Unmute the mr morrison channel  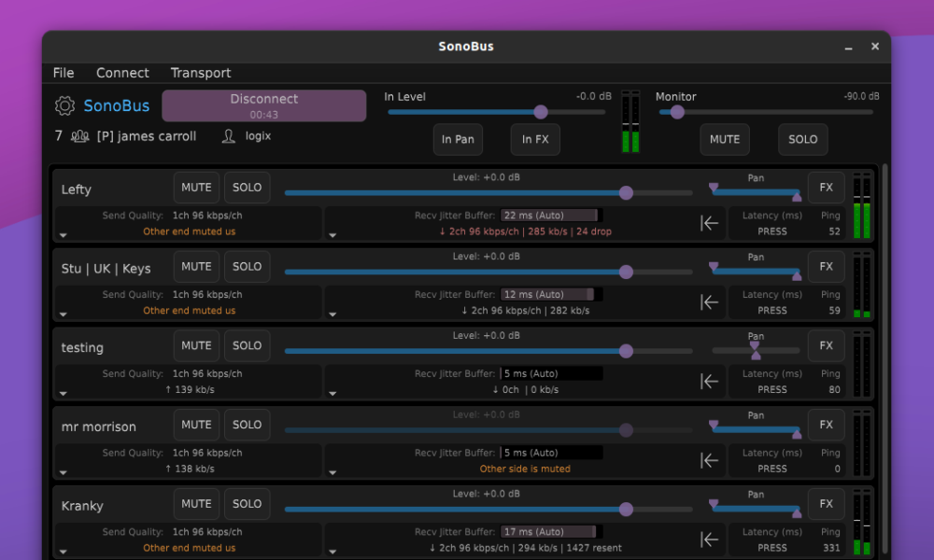pos(196,425)
